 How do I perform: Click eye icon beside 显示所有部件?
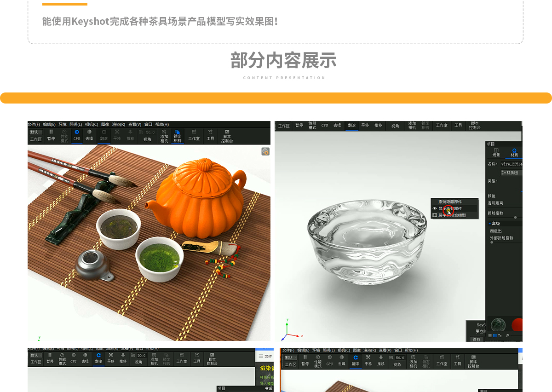(x=434, y=208)
